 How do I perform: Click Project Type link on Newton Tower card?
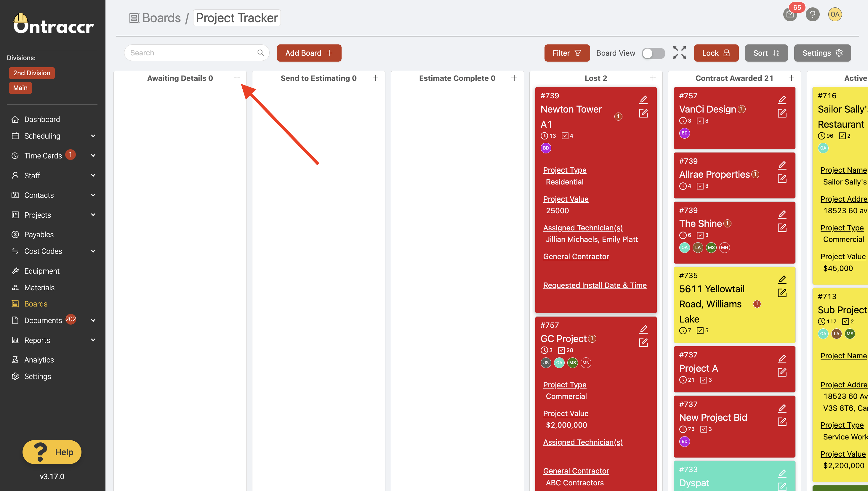564,170
